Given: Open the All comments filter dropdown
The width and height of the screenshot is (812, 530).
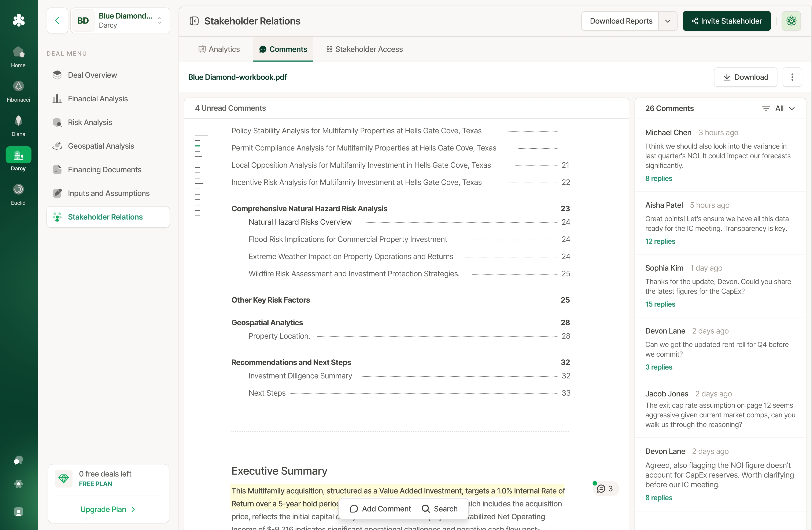Looking at the screenshot, I should (779, 108).
